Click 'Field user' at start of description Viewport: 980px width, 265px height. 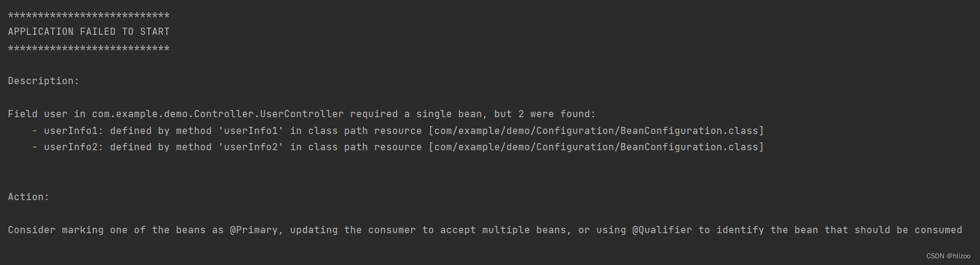tap(38, 114)
